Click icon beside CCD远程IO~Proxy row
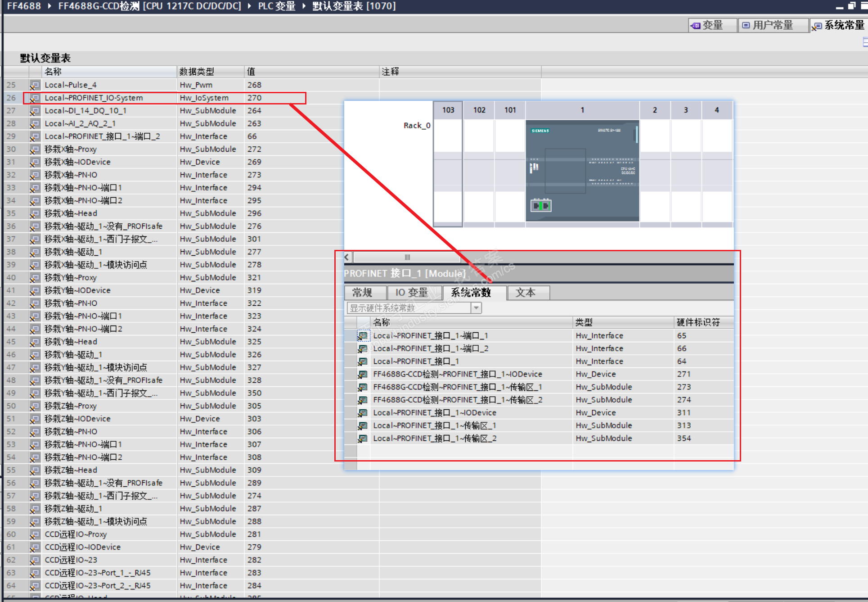This screenshot has width=868, height=602. coord(35,534)
